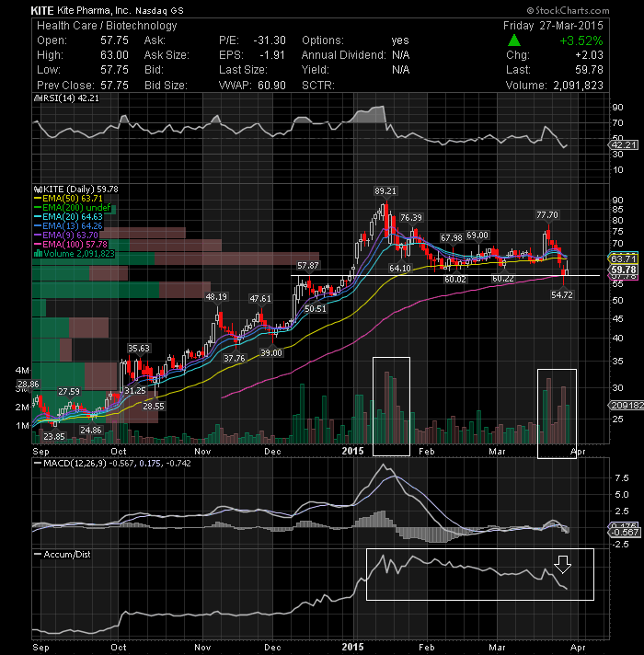644x655 pixels.
Task: Click the Ask Size label
Action: click(x=167, y=55)
